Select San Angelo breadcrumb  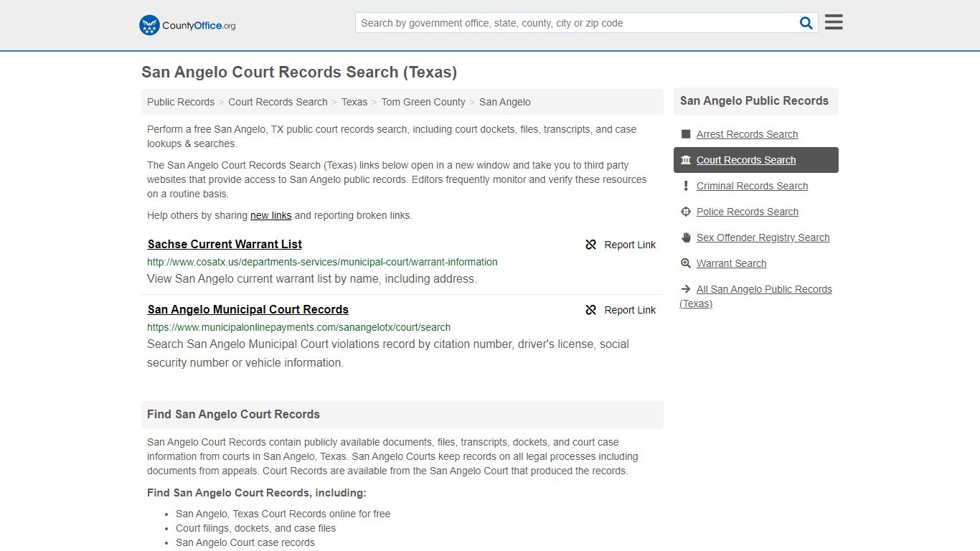point(505,102)
